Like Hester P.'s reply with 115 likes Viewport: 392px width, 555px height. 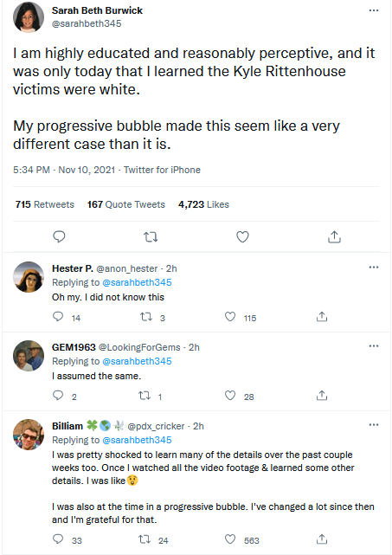point(230,316)
